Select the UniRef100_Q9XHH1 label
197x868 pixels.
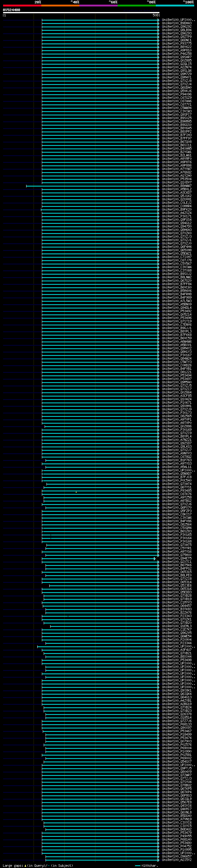click(x=177, y=406)
